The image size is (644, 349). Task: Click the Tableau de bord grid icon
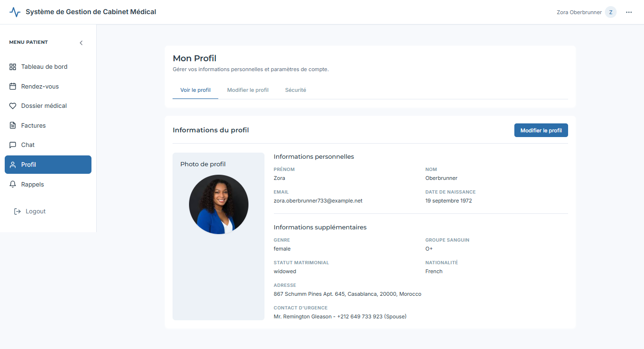pos(13,67)
